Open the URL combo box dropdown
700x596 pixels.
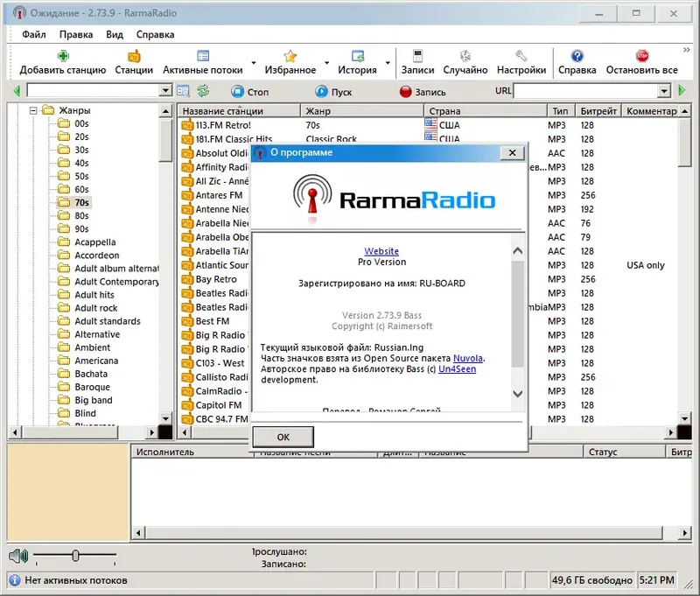point(664,91)
